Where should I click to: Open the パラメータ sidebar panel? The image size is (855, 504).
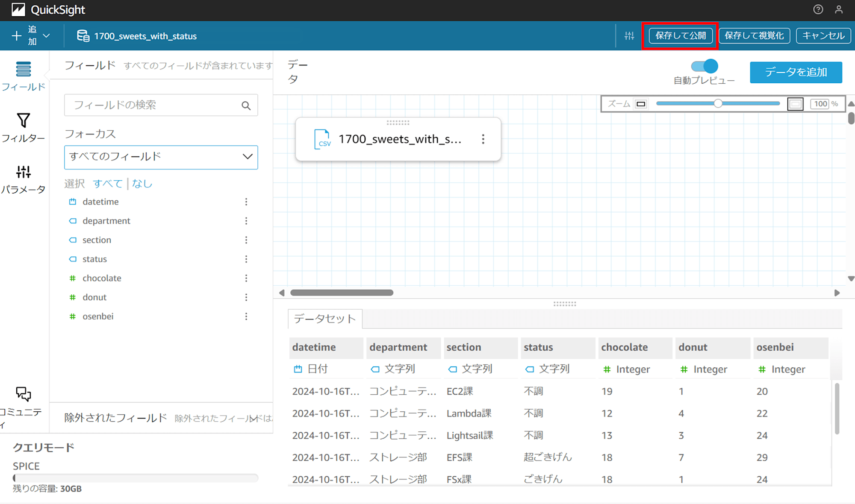coord(24,179)
